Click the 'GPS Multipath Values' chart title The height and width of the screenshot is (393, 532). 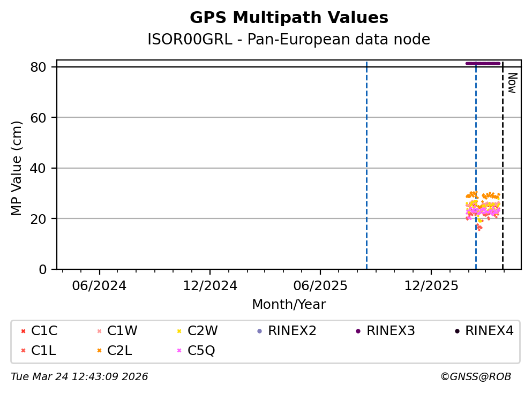click(289, 18)
